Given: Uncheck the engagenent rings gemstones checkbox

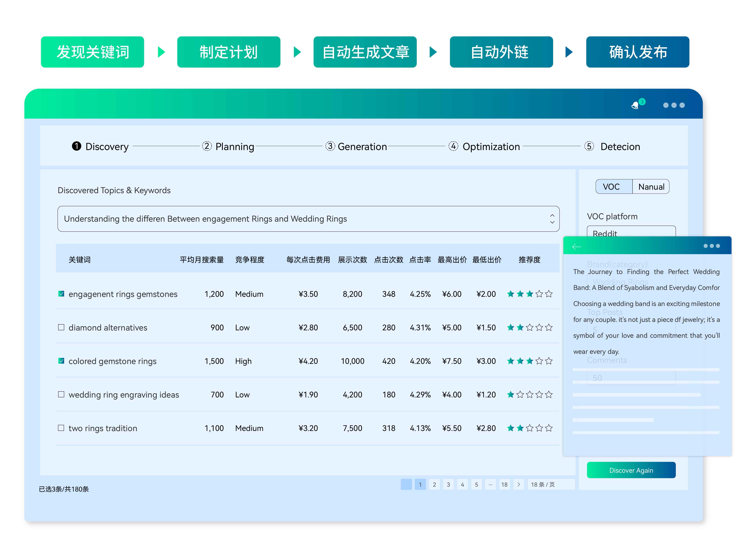Looking at the screenshot, I should pos(61,294).
